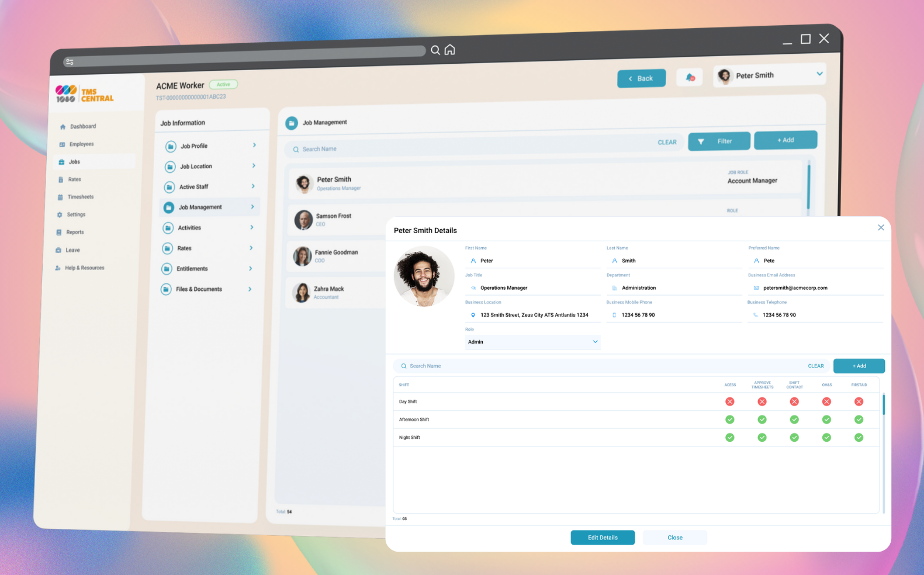Screen dimensions: 924x575
Task: Open Settings gear in left sidebar
Action: pyautogui.click(x=60, y=215)
